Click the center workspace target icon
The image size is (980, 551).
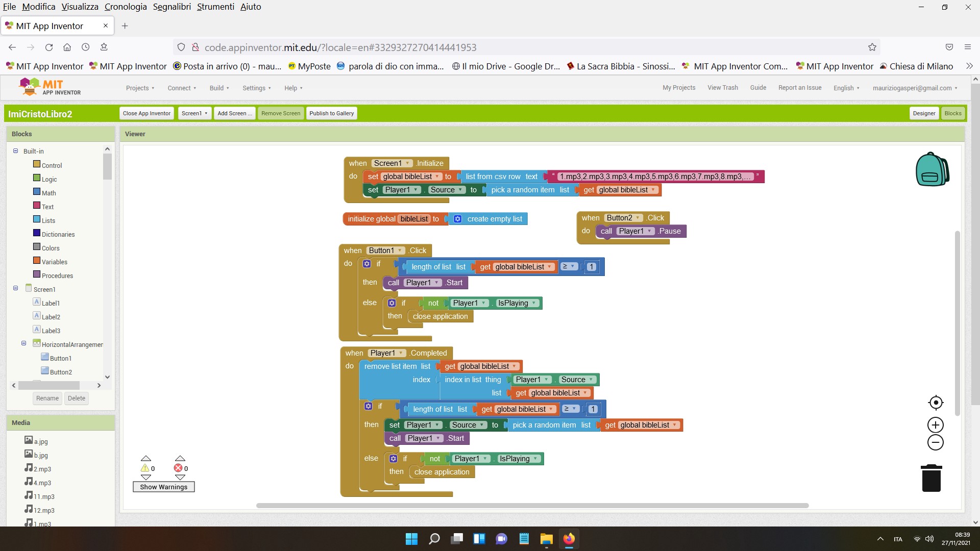coord(935,403)
